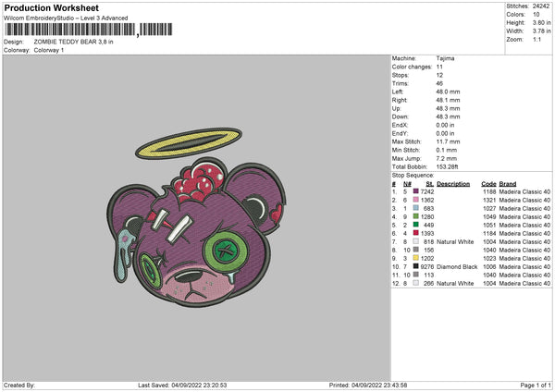
Task: Click Natural White description in stop 12
Action: coord(455,283)
